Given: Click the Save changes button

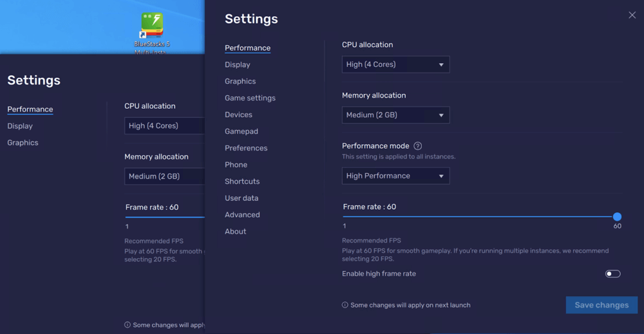Looking at the screenshot, I should click(601, 305).
